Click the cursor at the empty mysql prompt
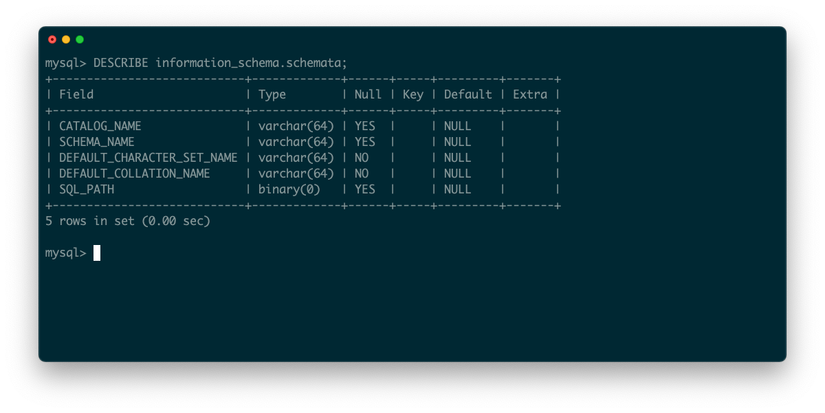 (x=97, y=253)
